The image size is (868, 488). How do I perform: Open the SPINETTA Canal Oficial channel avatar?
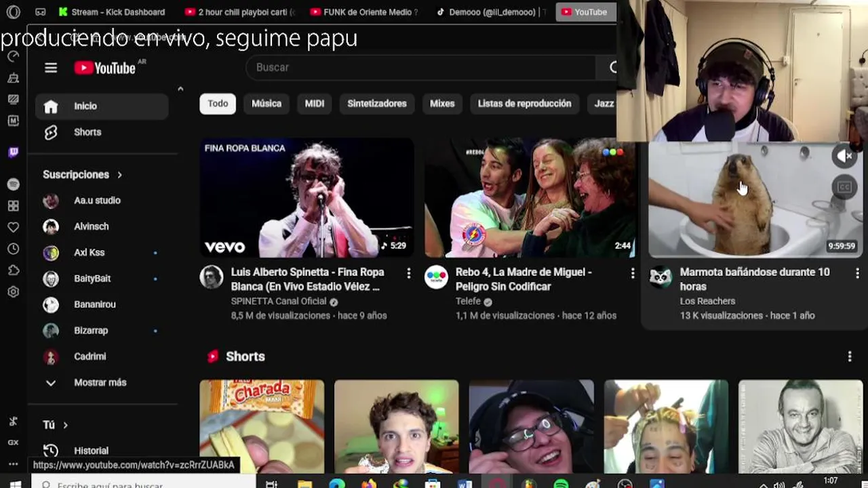(x=211, y=277)
